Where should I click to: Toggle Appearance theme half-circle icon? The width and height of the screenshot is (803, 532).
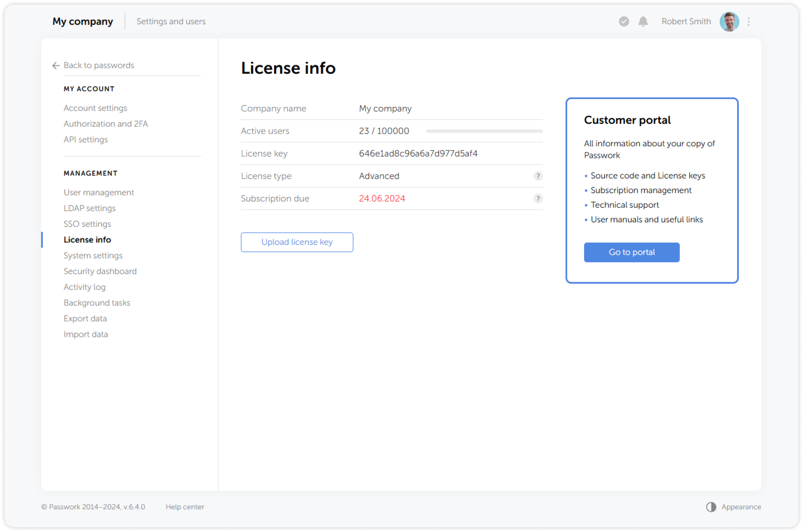(x=711, y=507)
